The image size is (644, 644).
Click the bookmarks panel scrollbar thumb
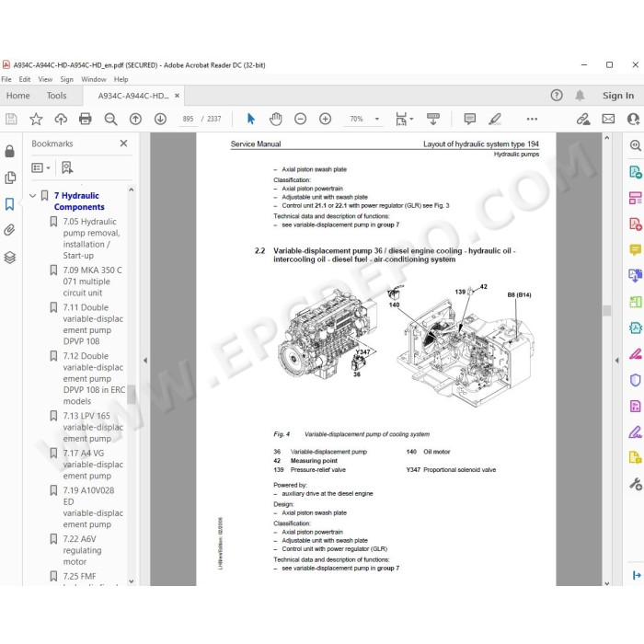click(131, 395)
